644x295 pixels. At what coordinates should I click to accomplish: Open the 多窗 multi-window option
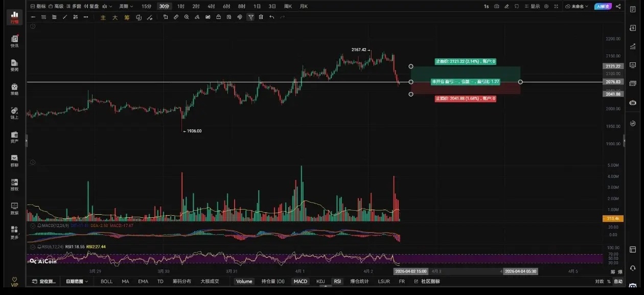click(x=74, y=6)
